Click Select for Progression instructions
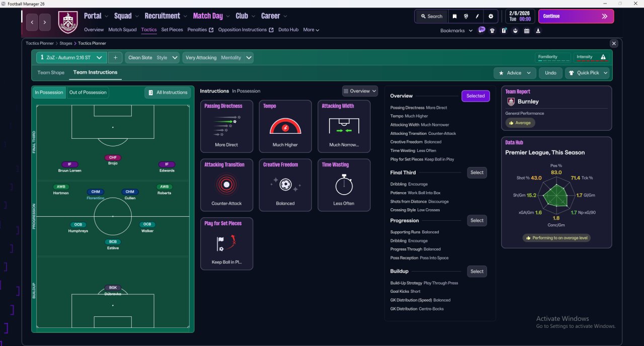Screen dimensions: 644x346 click(x=477, y=220)
